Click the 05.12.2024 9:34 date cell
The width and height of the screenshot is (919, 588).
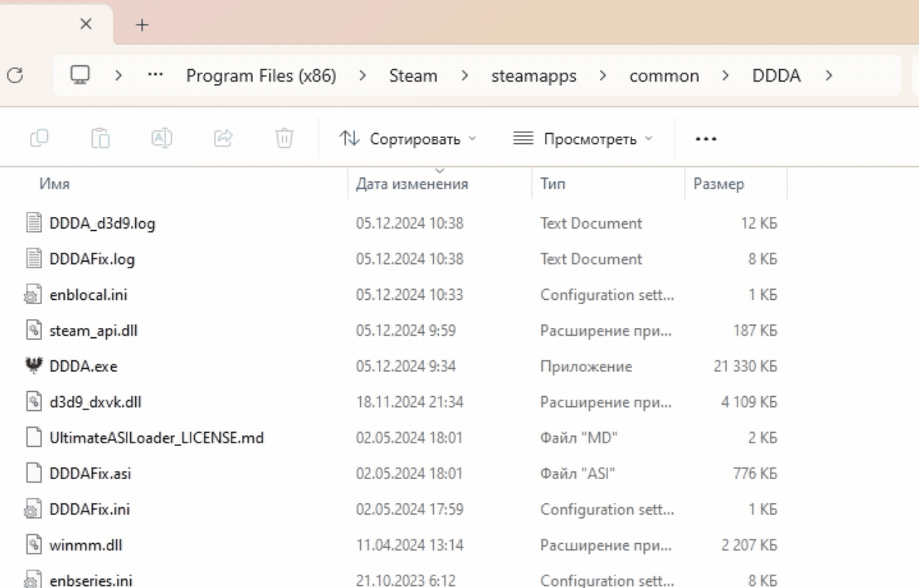click(x=406, y=367)
